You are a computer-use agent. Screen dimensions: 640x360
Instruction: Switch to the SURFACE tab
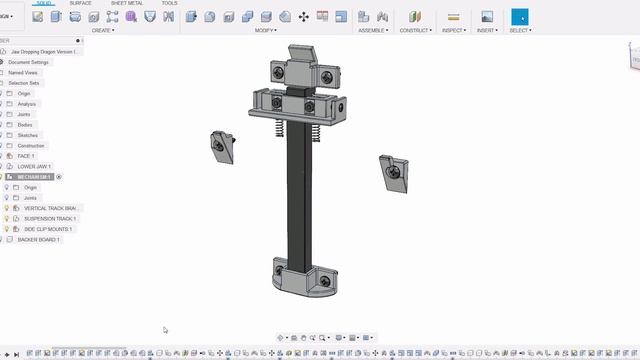click(x=80, y=3)
